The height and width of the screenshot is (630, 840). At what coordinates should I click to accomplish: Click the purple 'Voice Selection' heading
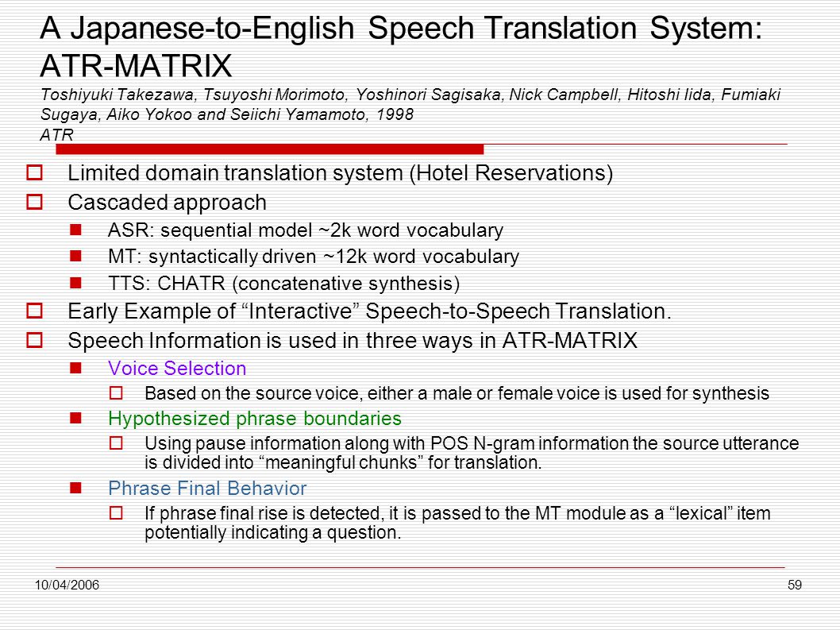coord(177,369)
